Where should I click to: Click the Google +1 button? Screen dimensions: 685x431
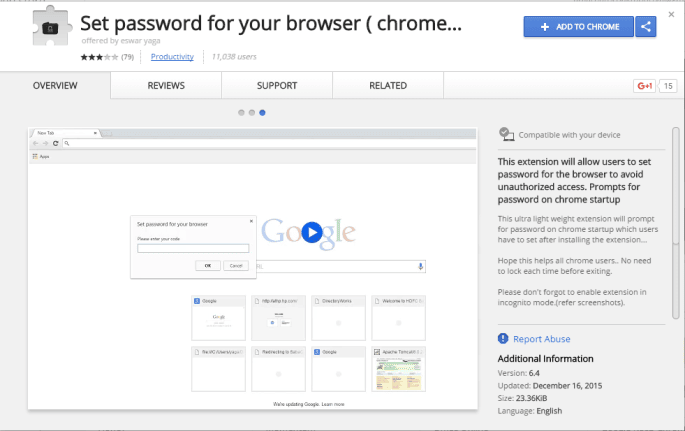644,86
